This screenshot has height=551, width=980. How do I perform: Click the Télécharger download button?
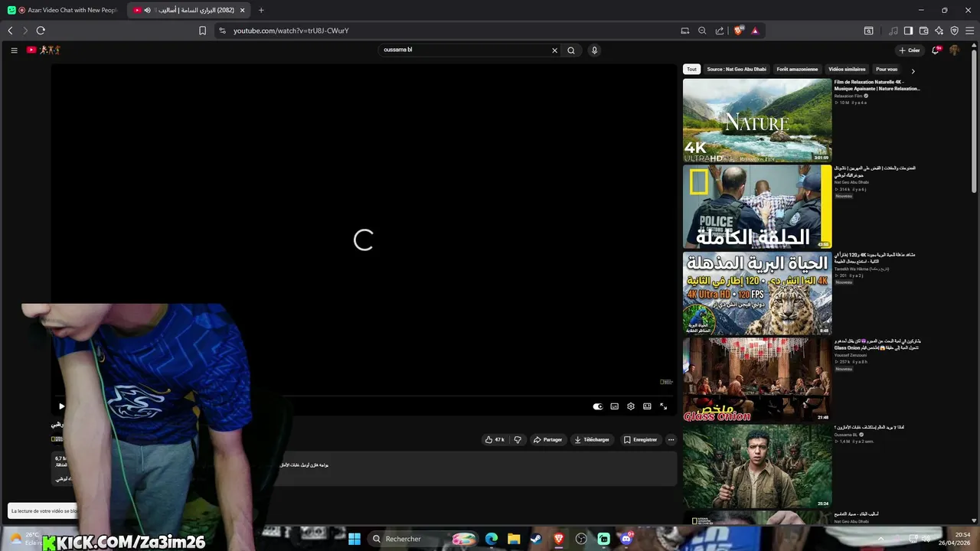593,439
